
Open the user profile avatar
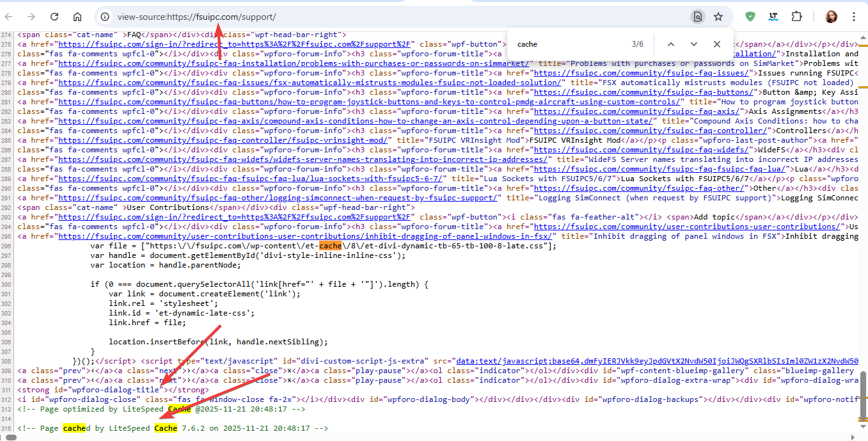coord(831,17)
